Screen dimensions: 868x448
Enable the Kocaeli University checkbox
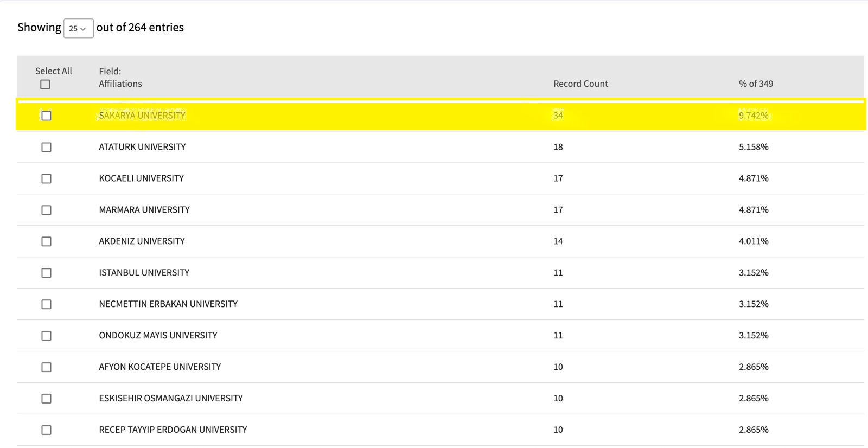(47, 178)
